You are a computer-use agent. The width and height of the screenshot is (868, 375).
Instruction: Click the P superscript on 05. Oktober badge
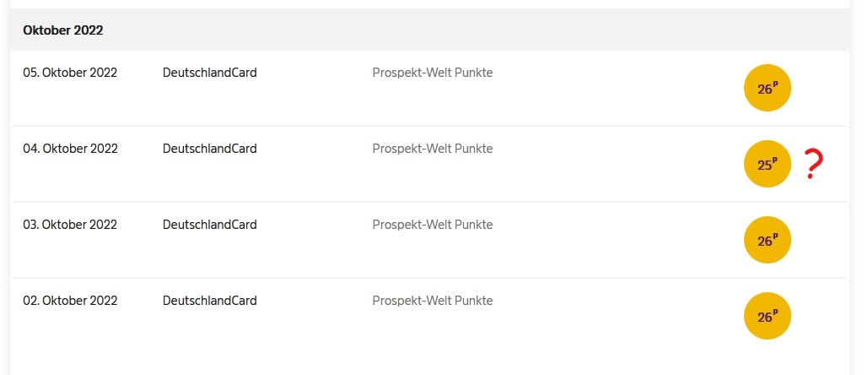coord(775,84)
